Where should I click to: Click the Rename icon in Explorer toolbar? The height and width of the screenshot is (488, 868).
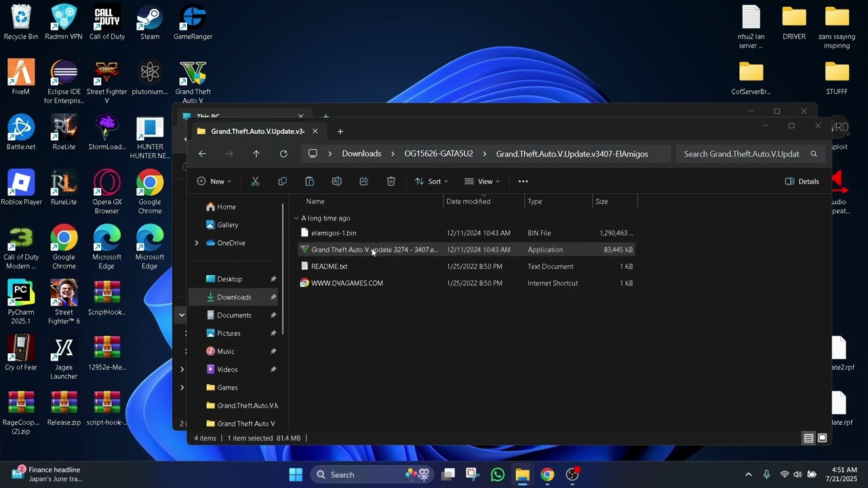pyautogui.click(x=336, y=182)
